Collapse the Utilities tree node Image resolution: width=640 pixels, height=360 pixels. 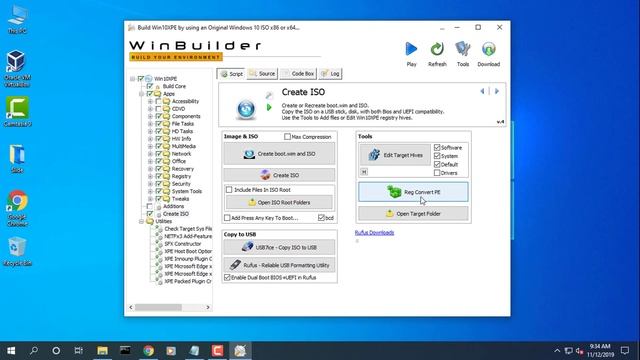tap(142, 221)
